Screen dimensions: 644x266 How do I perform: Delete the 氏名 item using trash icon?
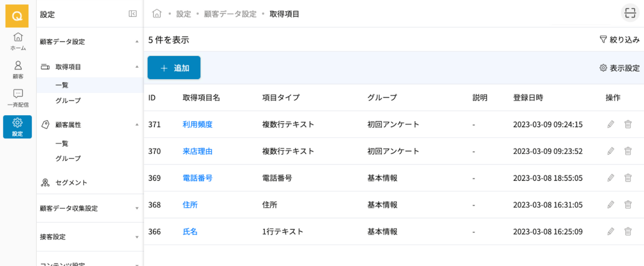tap(628, 232)
